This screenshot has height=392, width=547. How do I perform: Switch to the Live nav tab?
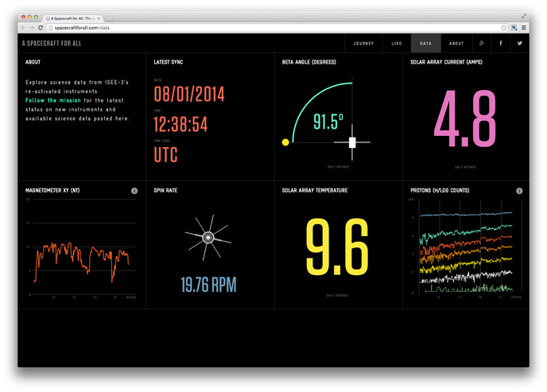pos(397,44)
